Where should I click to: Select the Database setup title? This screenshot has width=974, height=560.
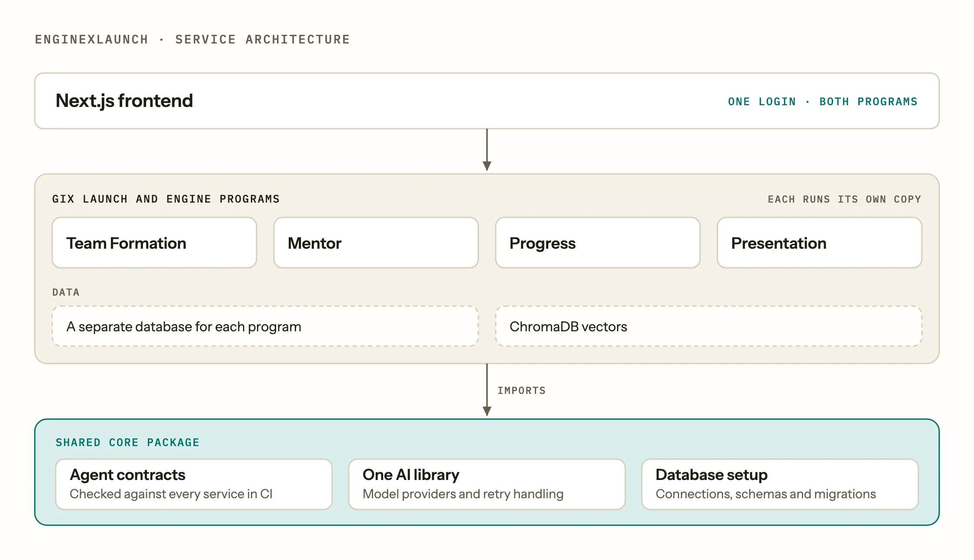[x=711, y=475]
